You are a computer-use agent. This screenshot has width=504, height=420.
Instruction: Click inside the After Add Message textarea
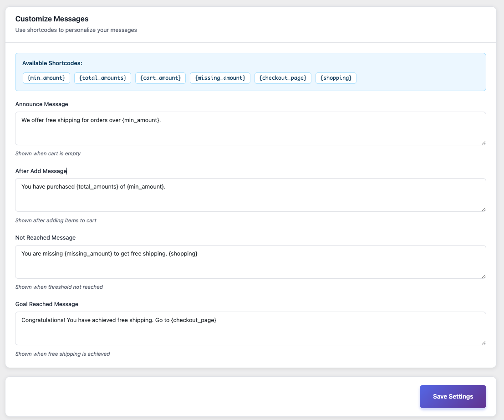click(250, 195)
